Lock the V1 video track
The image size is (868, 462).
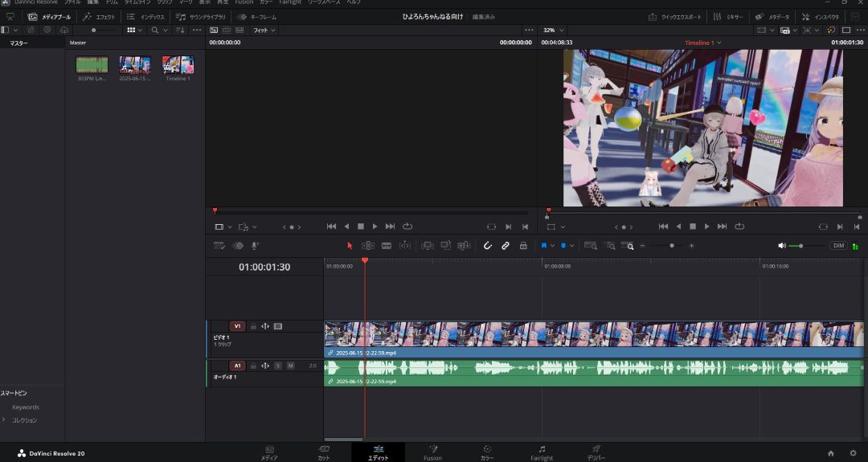click(x=253, y=326)
